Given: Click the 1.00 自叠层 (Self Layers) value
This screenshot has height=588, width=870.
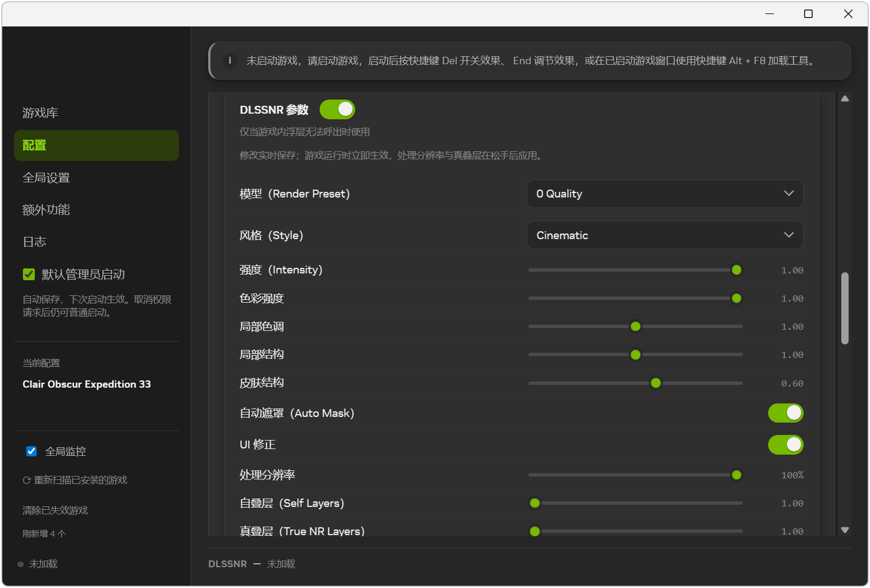Looking at the screenshot, I should coord(792,504).
